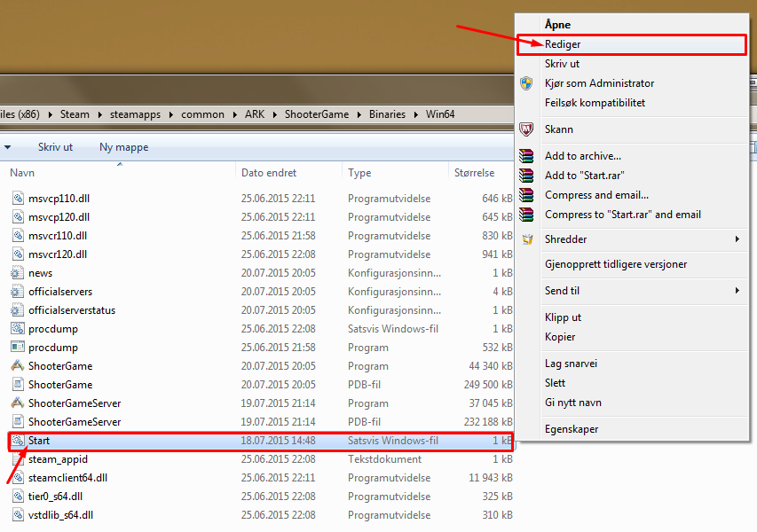Sort by the Størrelse column header
Viewport: 757px width, 532px height.
[474, 173]
